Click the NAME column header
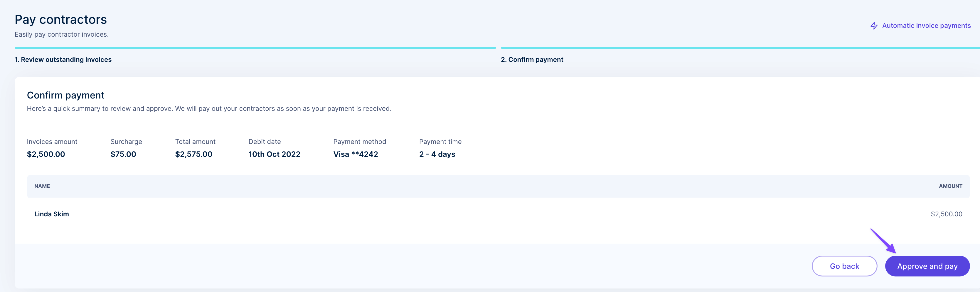Image resolution: width=980 pixels, height=292 pixels. (42, 186)
